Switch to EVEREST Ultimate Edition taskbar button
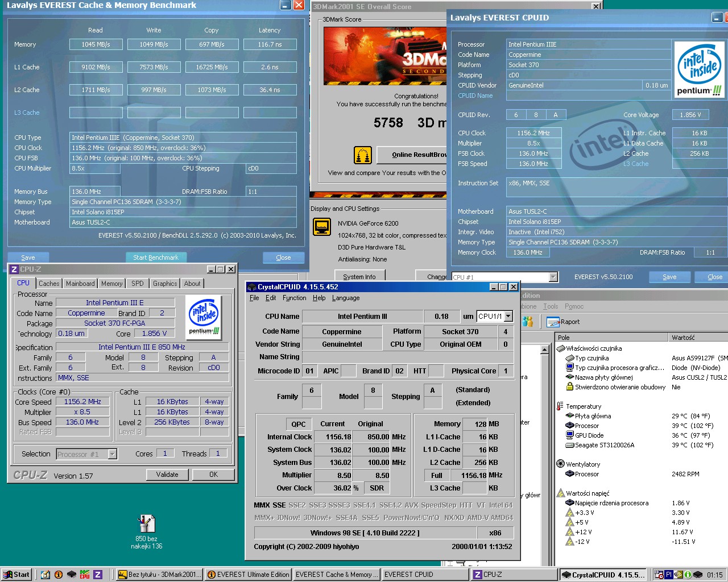728x582 pixels. pos(249,575)
